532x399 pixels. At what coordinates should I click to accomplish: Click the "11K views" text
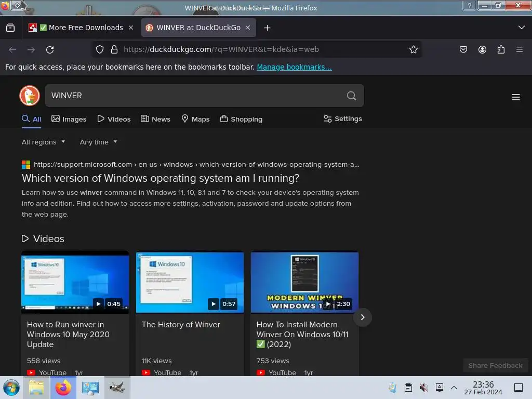156,361
